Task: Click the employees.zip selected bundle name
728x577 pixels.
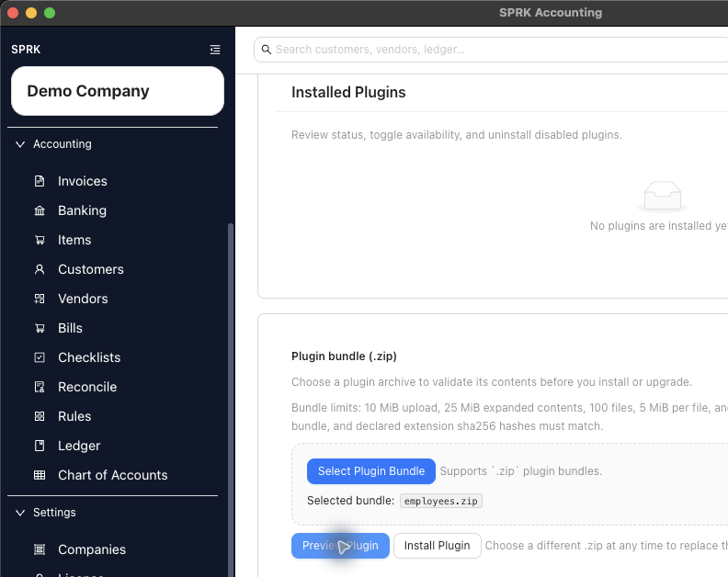Action: pos(440,501)
